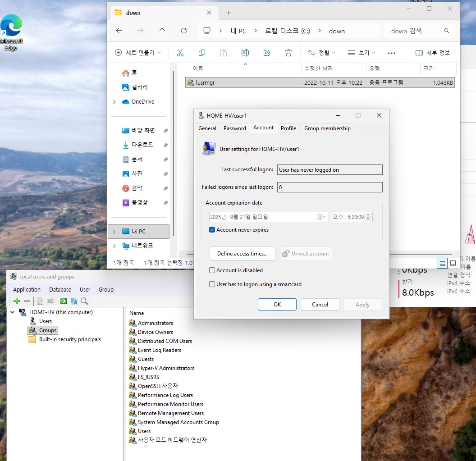This screenshot has width=476, height=461.
Task: Click the copy icon in Explorer toolbar
Action: pos(202,53)
